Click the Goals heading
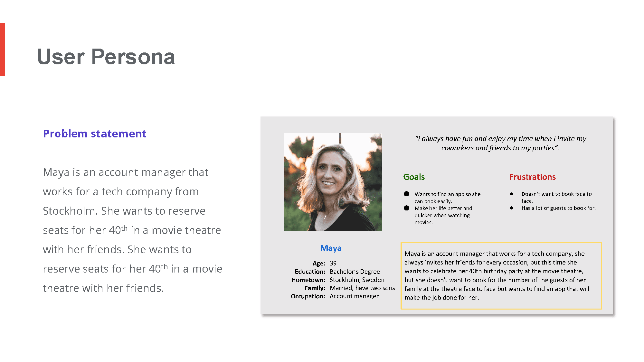Image resolution: width=644 pixels, height=362 pixels. [414, 177]
